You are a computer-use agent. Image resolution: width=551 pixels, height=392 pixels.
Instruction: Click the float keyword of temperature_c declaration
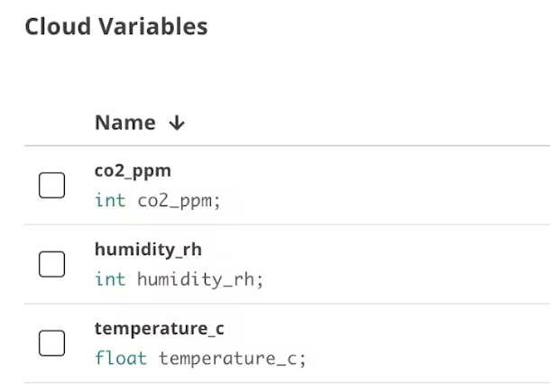pyautogui.click(x=121, y=359)
